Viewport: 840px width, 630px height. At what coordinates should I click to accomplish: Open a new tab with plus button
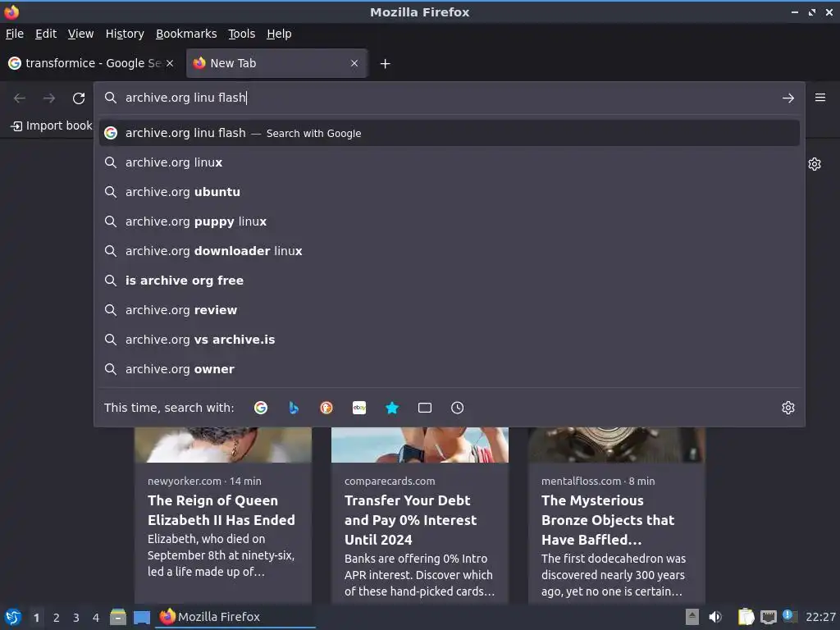(x=386, y=64)
